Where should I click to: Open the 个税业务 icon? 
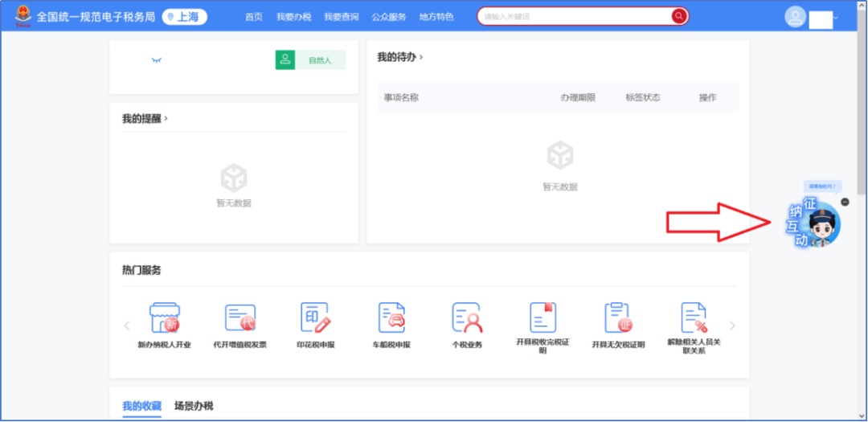(467, 318)
